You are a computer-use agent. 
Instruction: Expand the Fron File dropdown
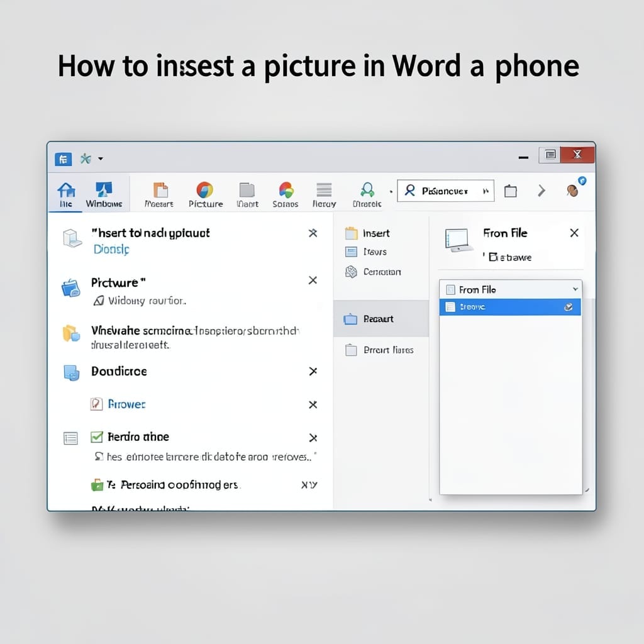pyautogui.click(x=575, y=289)
